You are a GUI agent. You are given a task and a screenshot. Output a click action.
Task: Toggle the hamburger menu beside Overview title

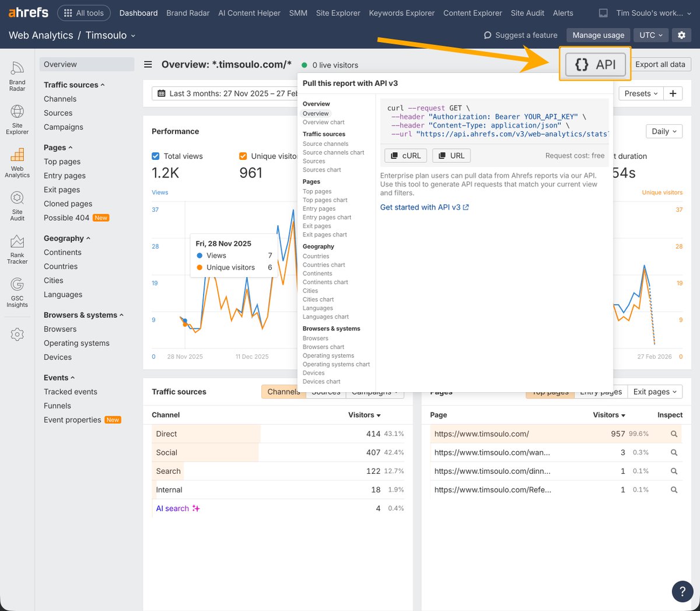pyautogui.click(x=148, y=65)
